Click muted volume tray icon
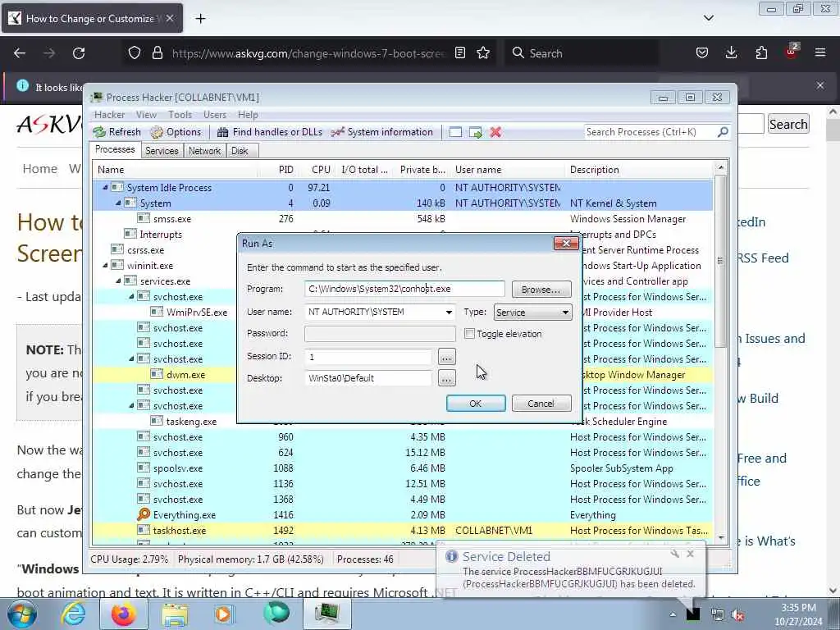Image resolution: width=840 pixels, height=630 pixels. (x=737, y=615)
